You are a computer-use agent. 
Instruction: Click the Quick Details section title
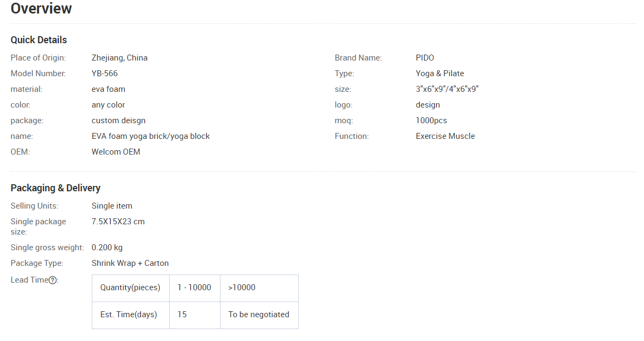[x=39, y=40]
